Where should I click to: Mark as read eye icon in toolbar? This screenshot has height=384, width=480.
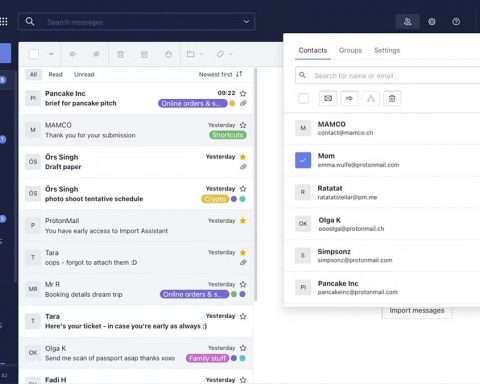click(x=72, y=54)
